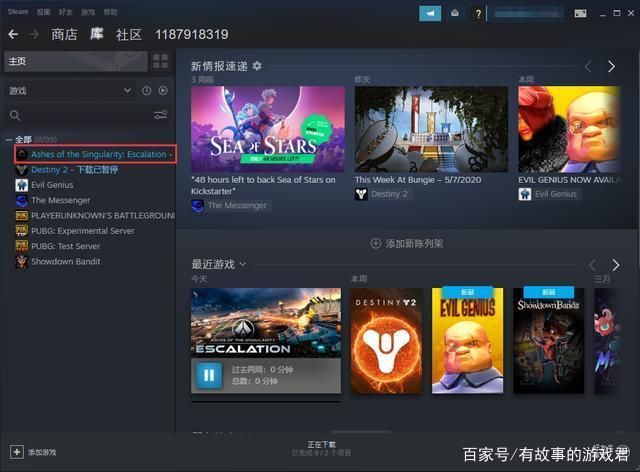Click 添加游戏 label at bottom

[42, 452]
